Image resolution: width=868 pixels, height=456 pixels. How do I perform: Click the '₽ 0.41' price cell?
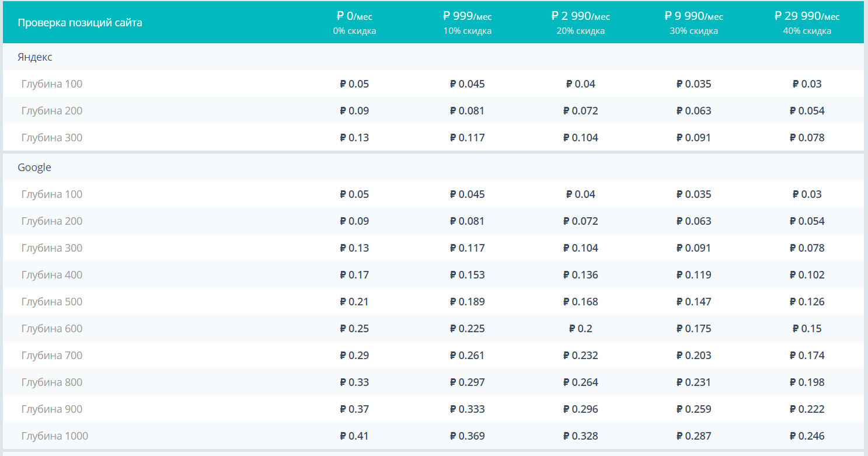(x=354, y=436)
